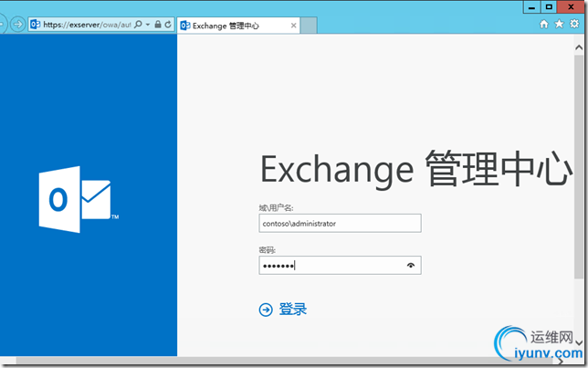Maximize the browser window
The height and width of the screenshot is (368, 588).
point(549,7)
